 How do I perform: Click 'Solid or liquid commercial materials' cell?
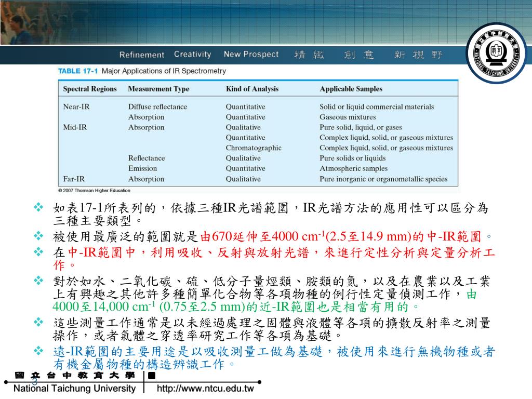pos(377,107)
